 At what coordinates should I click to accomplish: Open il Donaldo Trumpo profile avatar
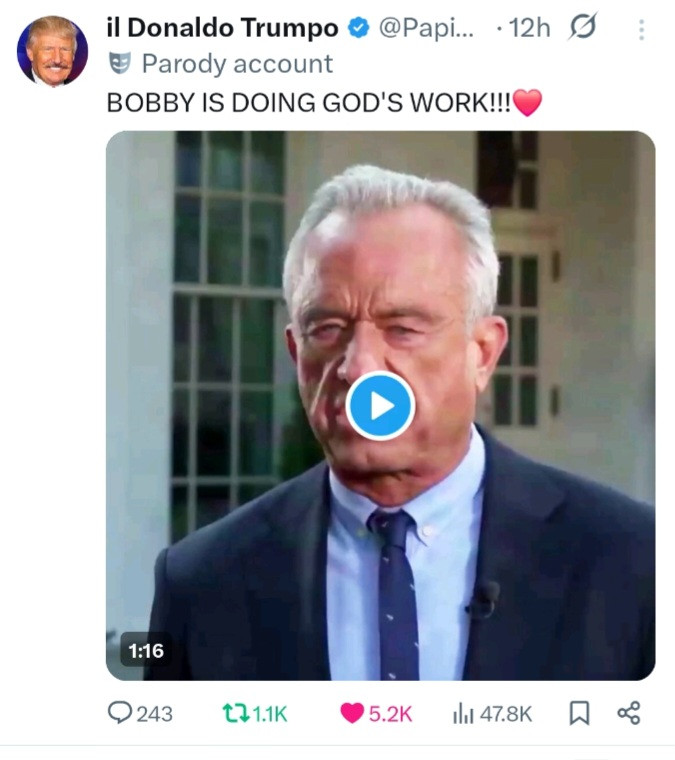pyautogui.click(x=52, y=50)
